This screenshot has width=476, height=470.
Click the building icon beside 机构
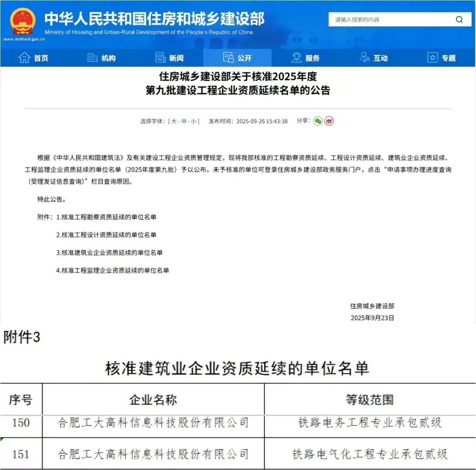pos(92,57)
